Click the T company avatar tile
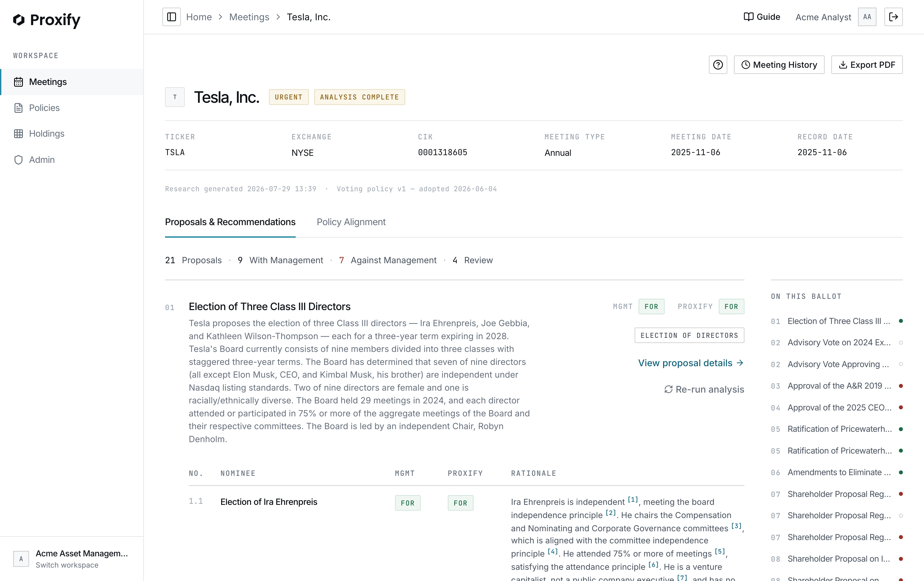 175,97
